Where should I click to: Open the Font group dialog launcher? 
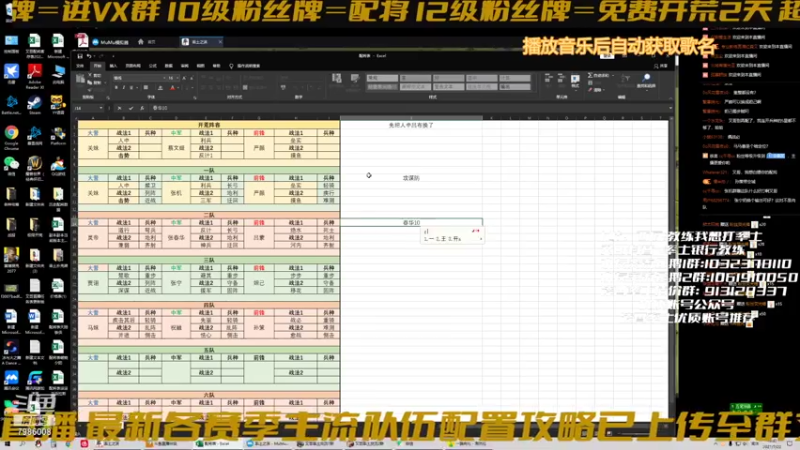pos(194,97)
